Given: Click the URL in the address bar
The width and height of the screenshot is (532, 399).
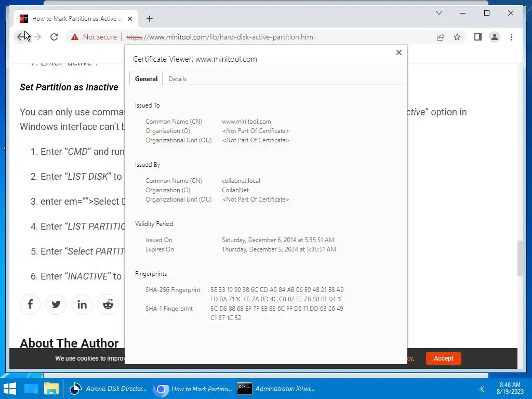Looking at the screenshot, I should (x=220, y=37).
